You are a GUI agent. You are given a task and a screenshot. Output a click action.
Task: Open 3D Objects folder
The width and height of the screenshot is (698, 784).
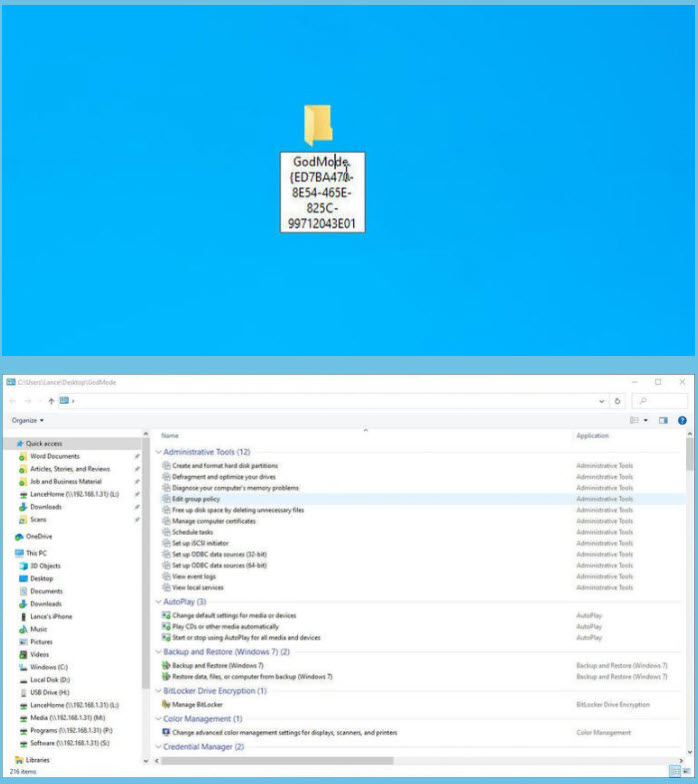click(45, 566)
